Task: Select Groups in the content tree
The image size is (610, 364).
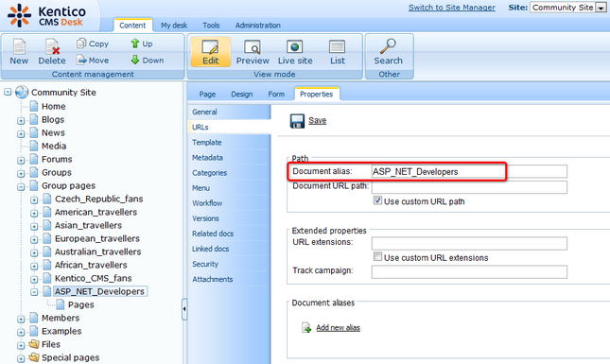Action: point(57,173)
